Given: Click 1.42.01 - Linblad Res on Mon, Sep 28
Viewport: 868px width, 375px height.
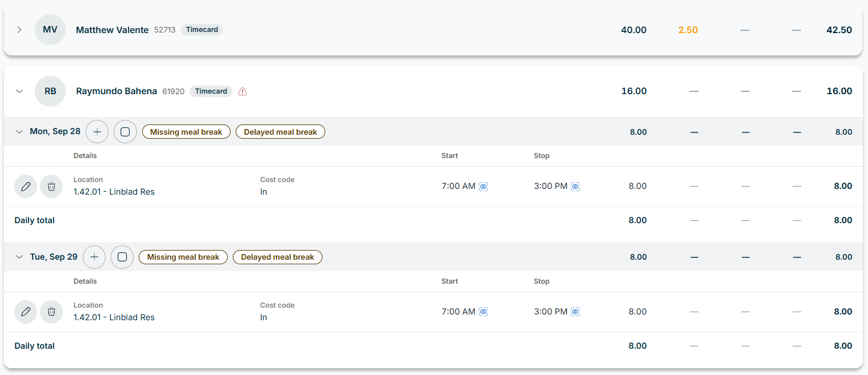Looking at the screenshot, I should pos(114,192).
